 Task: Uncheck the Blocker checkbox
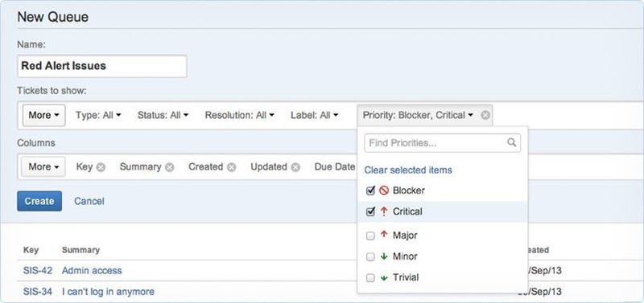tap(370, 190)
